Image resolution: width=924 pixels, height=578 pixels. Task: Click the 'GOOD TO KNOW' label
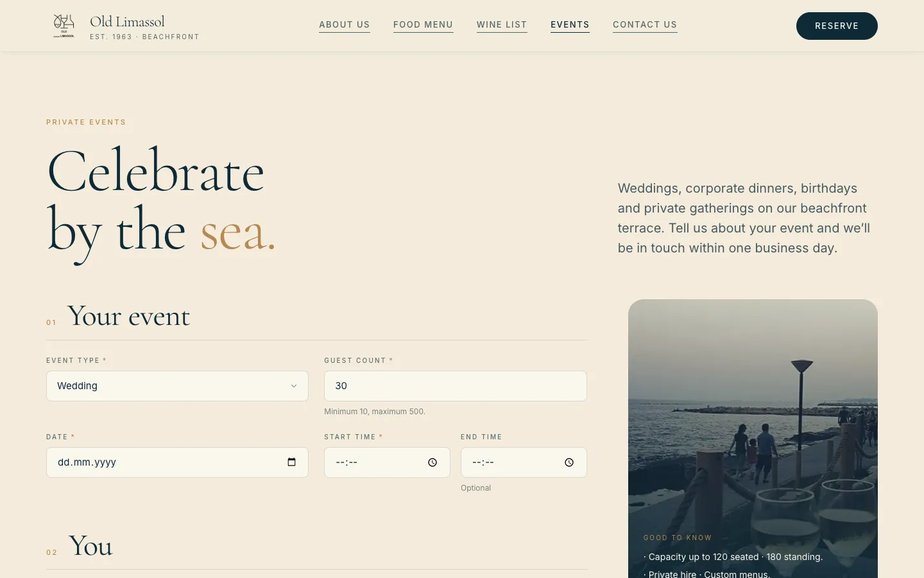coord(678,538)
